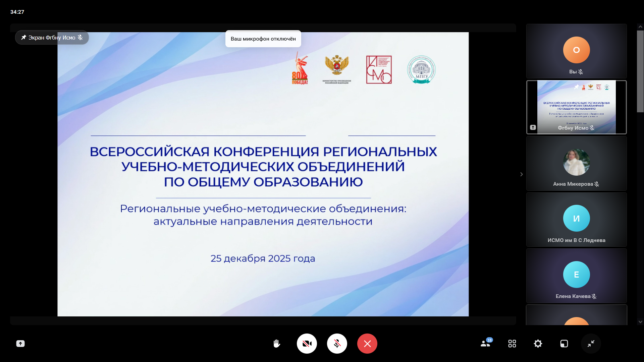Start screen sharing with the bottom-left icon
This screenshot has height=362, width=644.
(20, 344)
